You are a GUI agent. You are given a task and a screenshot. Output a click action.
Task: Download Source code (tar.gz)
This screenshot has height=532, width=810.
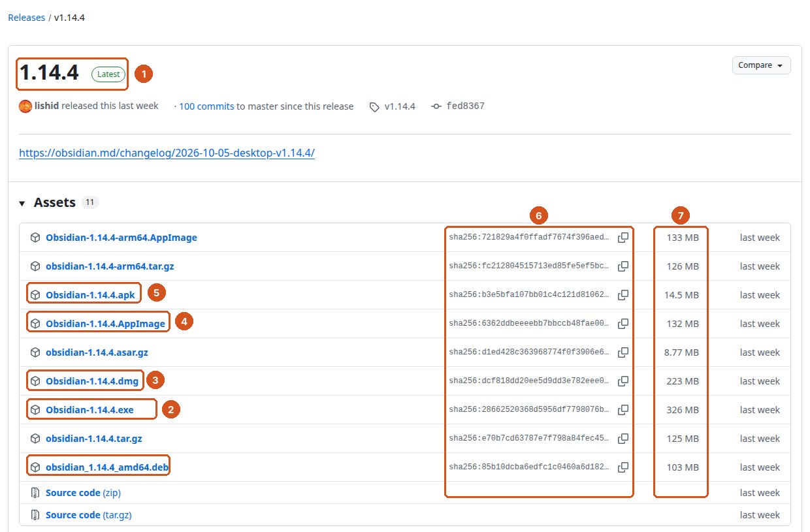(88, 515)
